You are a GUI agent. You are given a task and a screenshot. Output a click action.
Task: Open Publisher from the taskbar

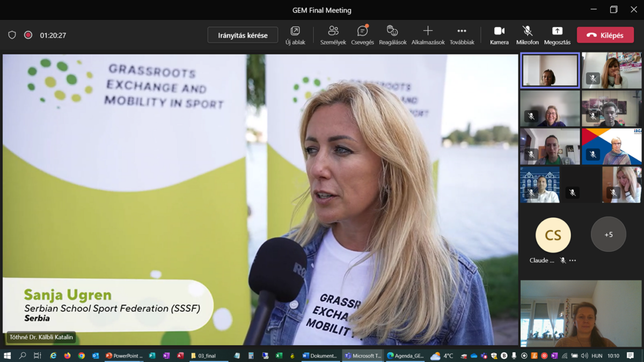pos(152,356)
